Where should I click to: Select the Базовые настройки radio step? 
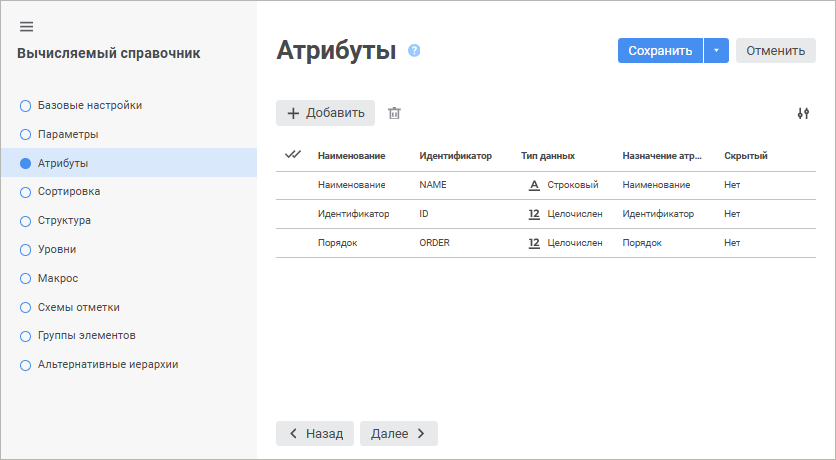26,105
